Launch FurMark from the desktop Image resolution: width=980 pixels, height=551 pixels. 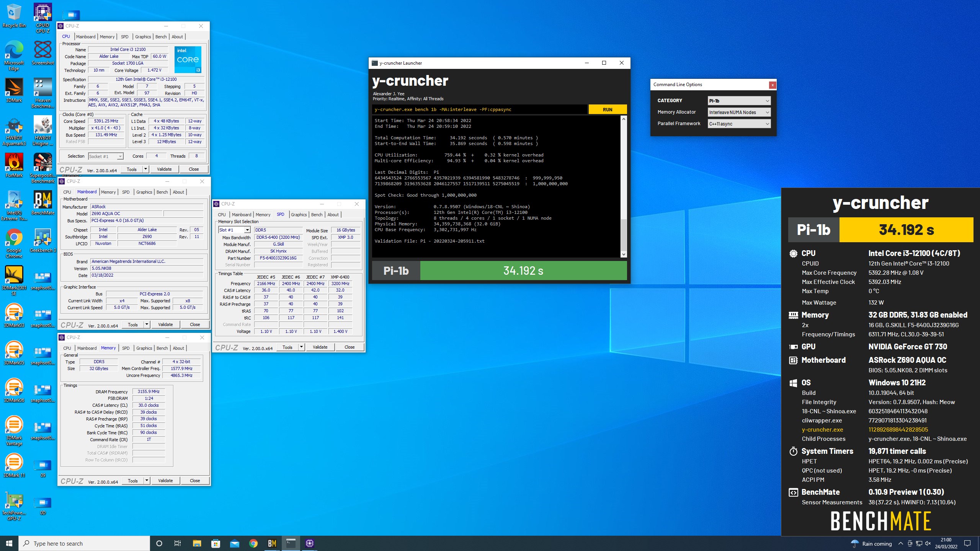click(14, 165)
